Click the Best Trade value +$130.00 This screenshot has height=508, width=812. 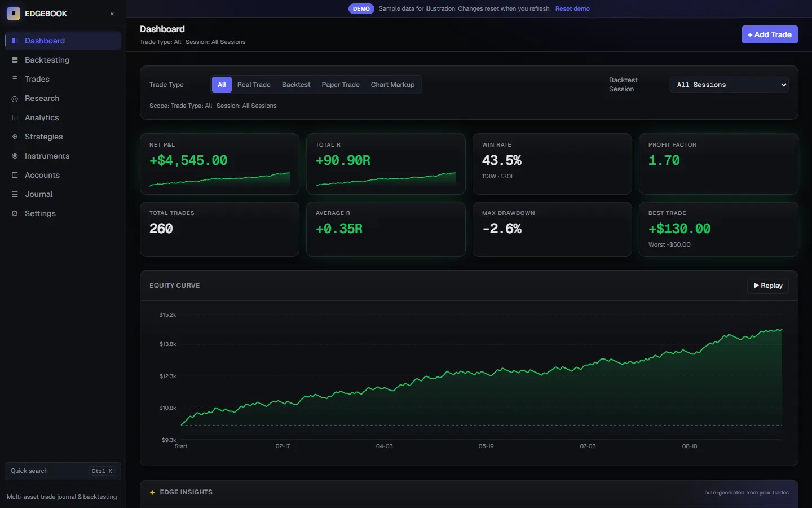coord(679,229)
